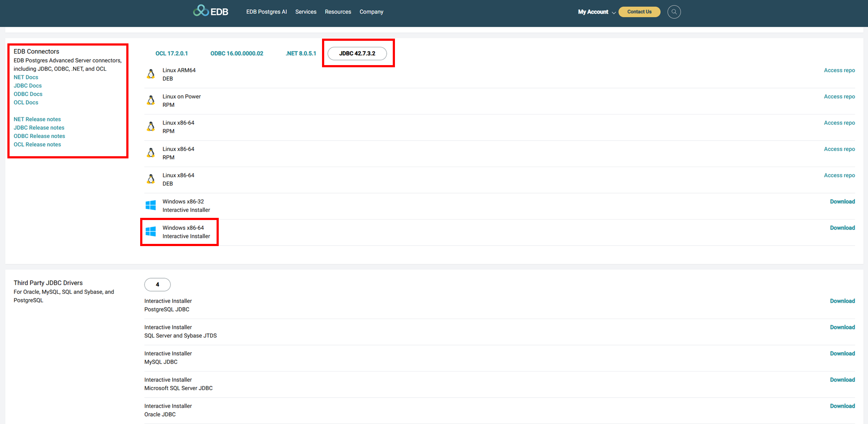Access repo for Linux x86-64 DEB
Image resolution: width=868 pixels, height=424 pixels.
(839, 175)
